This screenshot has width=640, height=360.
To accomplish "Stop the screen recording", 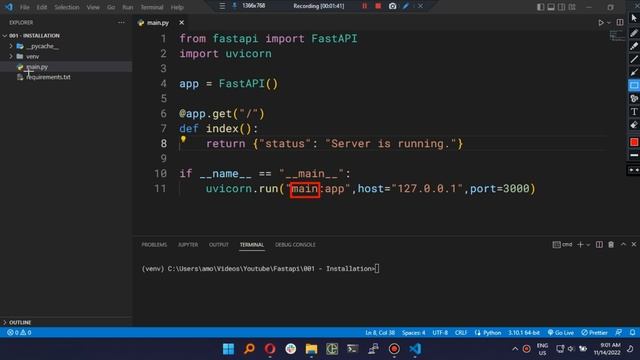I will coord(378,6).
